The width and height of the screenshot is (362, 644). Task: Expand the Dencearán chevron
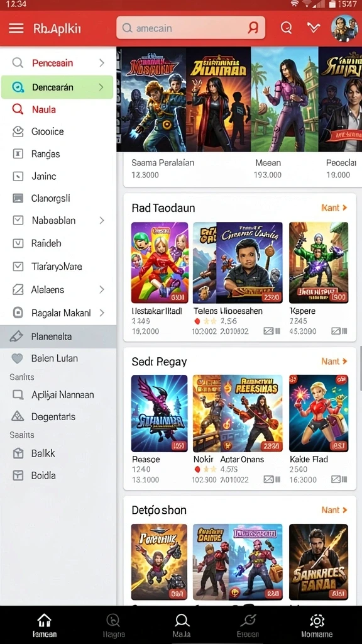pos(101,87)
